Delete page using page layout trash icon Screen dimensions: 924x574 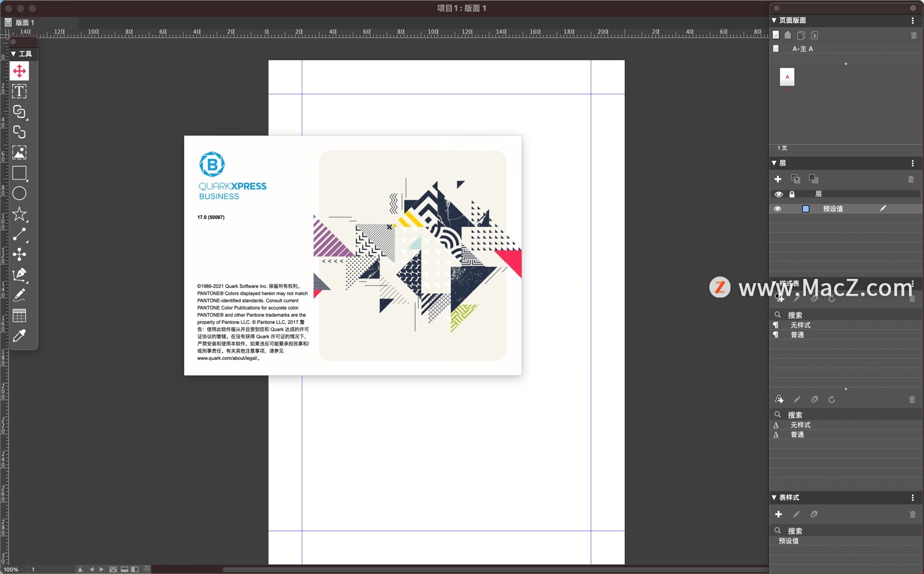[914, 35]
